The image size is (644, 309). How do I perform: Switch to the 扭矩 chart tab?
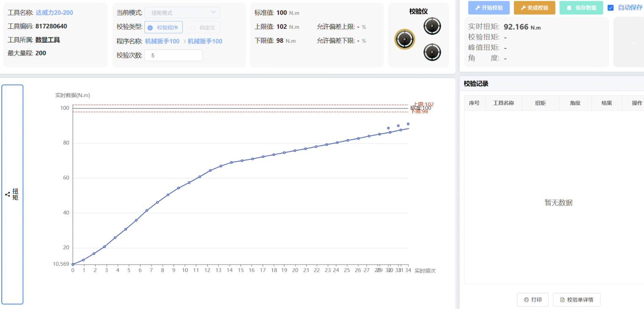point(13,195)
